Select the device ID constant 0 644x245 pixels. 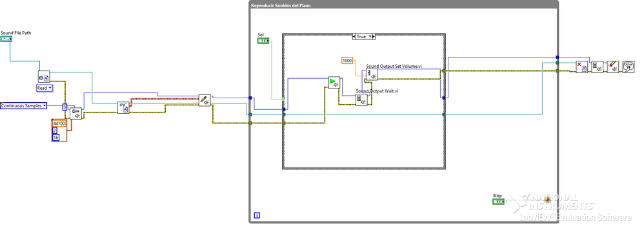tap(65, 107)
